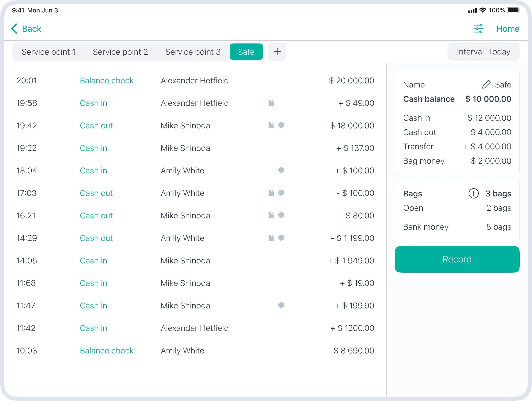Switch to Service point 3 tab

click(193, 52)
